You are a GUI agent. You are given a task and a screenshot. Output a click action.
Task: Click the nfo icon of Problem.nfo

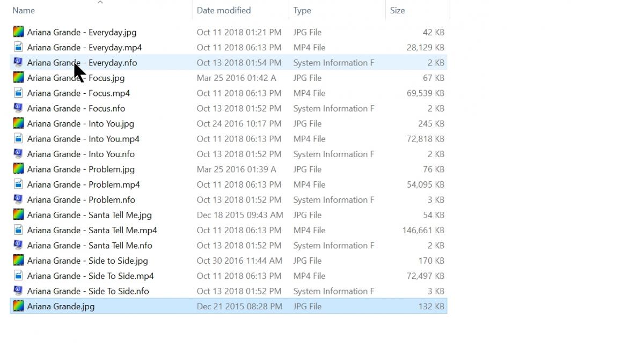pos(18,199)
